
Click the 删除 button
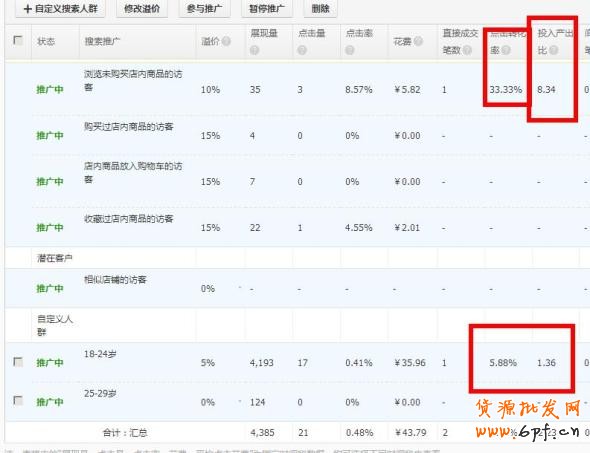(321, 8)
